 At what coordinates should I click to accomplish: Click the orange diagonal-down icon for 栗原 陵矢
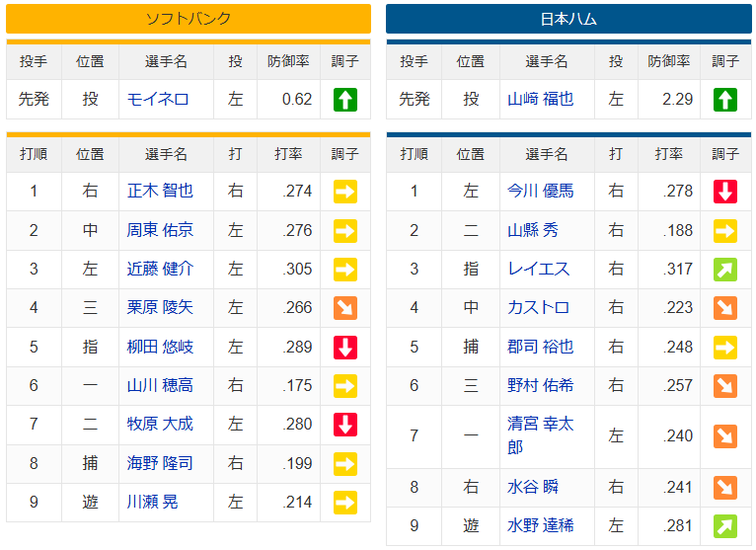pyautogui.click(x=345, y=308)
